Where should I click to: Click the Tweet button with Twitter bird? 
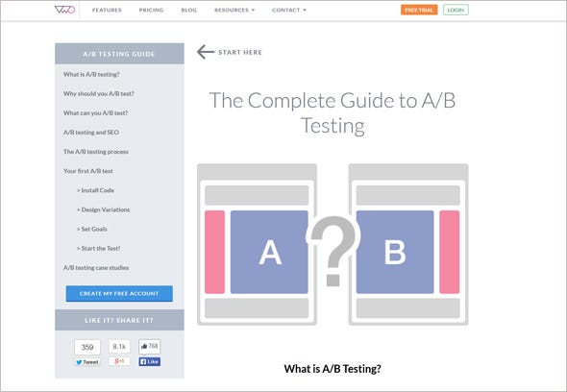tap(87, 362)
